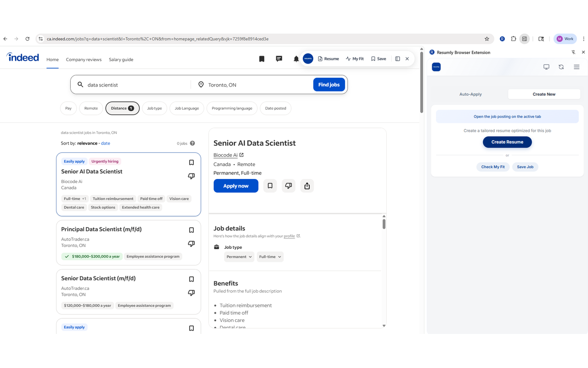Click the job description scrollbar thumb
This screenshot has width=588, height=368.
point(384,224)
